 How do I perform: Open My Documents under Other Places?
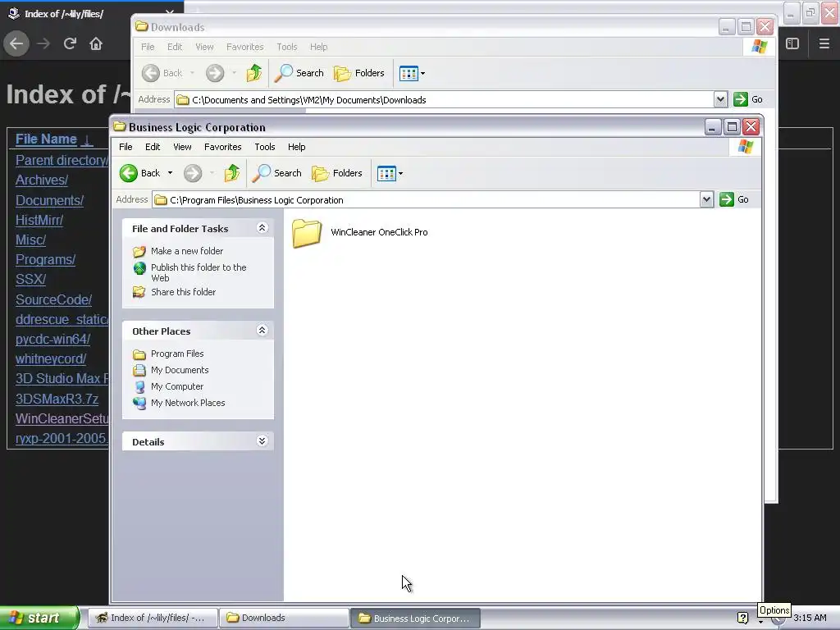pyautogui.click(x=180, y=370)
